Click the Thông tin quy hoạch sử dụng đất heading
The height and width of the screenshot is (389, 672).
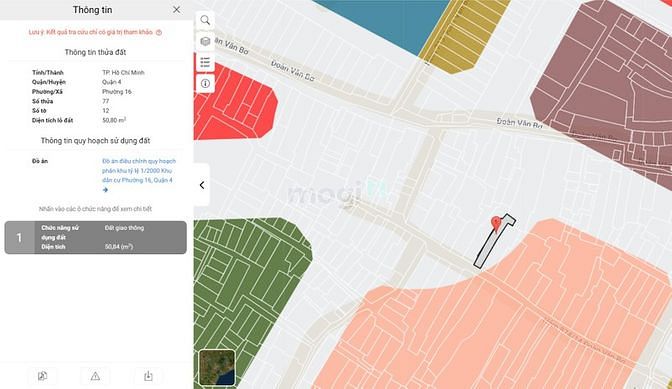click(95, 141)
